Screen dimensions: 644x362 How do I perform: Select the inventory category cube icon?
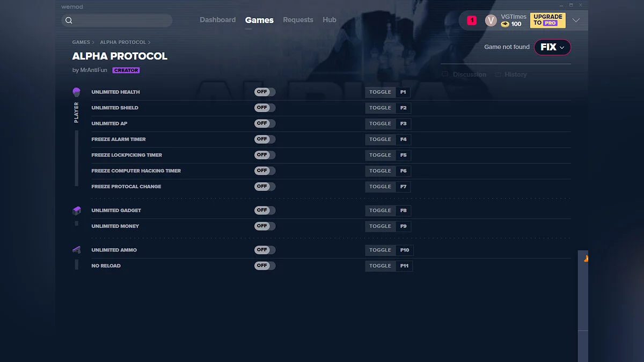(x=76, y=211)
